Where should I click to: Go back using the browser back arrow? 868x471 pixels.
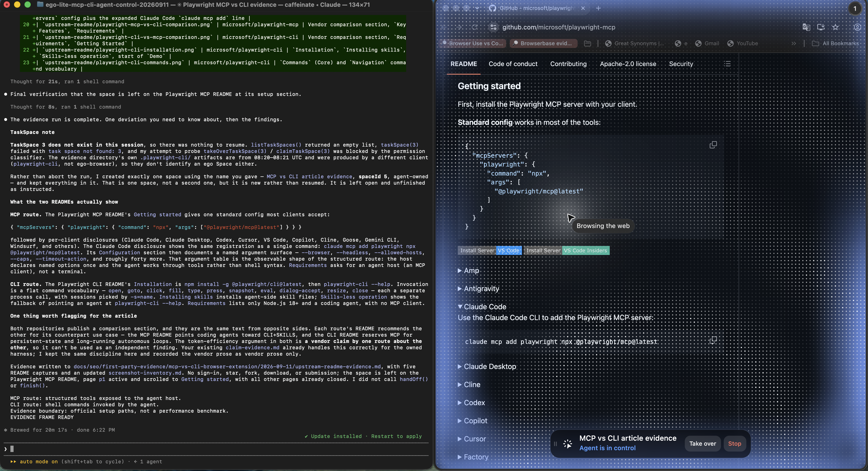pos(444,27)
